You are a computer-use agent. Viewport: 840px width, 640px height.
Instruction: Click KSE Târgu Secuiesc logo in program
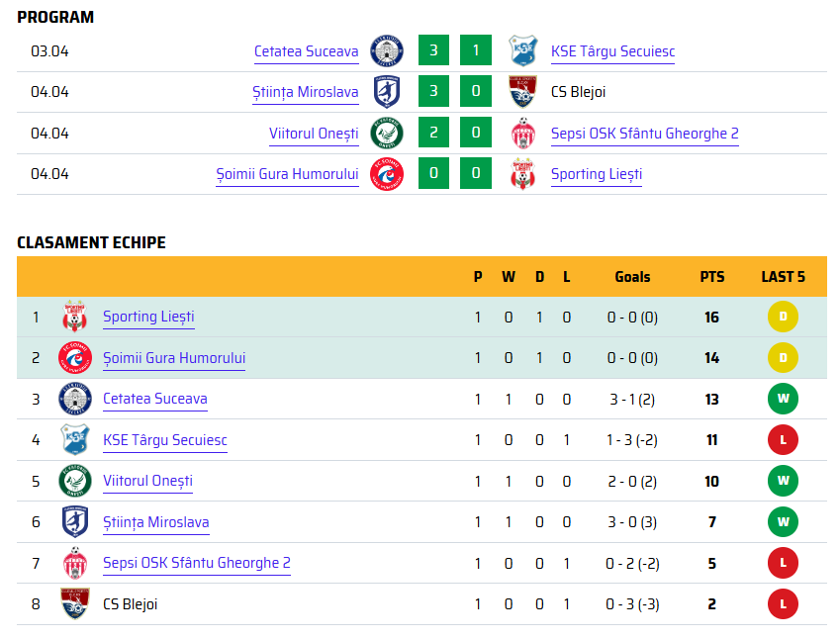pyautogui.click(x=522, y=50)
